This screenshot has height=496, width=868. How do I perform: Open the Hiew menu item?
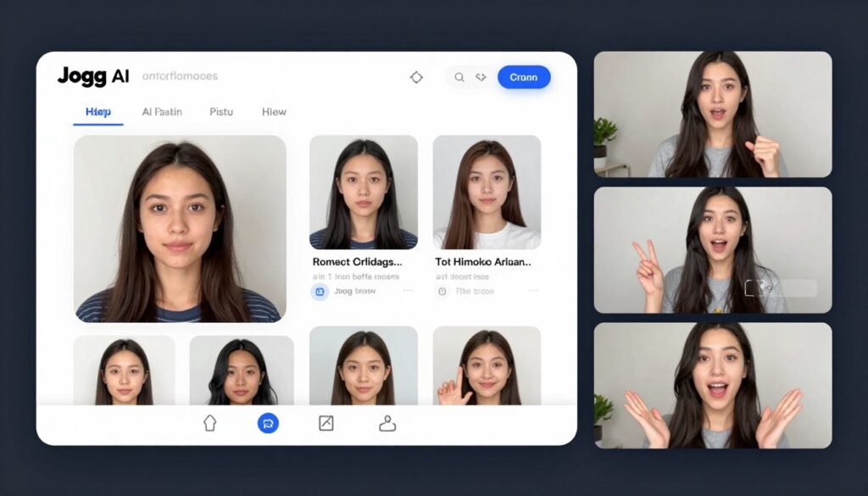click(x=273, y=111)
